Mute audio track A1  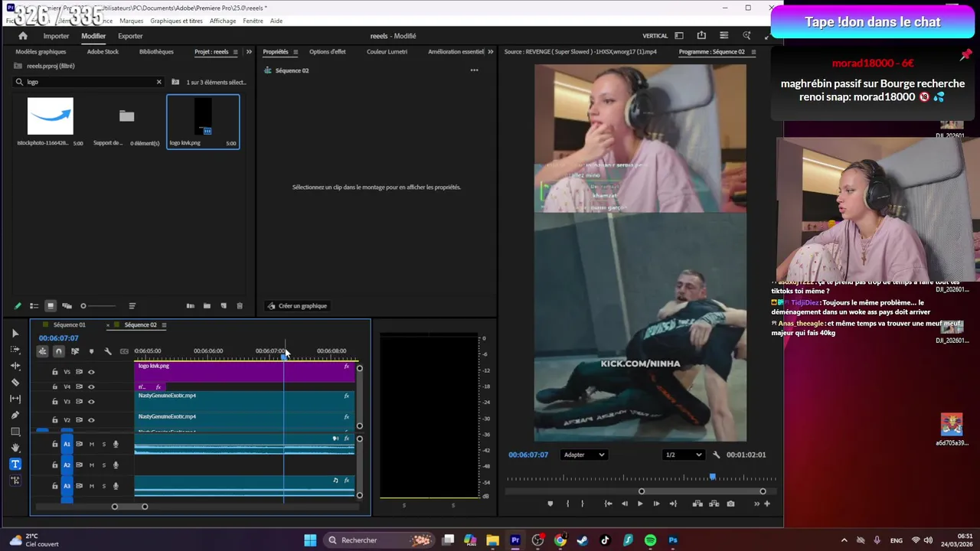coord(92,444)
